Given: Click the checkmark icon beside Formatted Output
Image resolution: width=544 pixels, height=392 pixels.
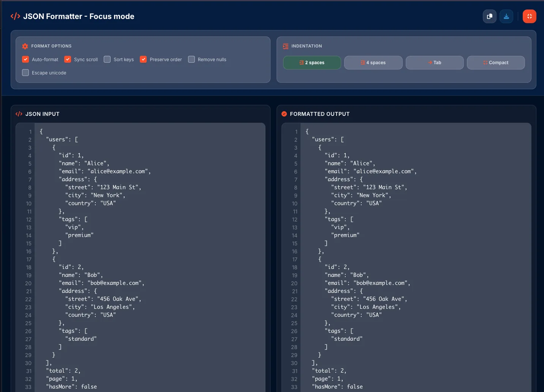Looking at the screenshot, I should point(284,114).
